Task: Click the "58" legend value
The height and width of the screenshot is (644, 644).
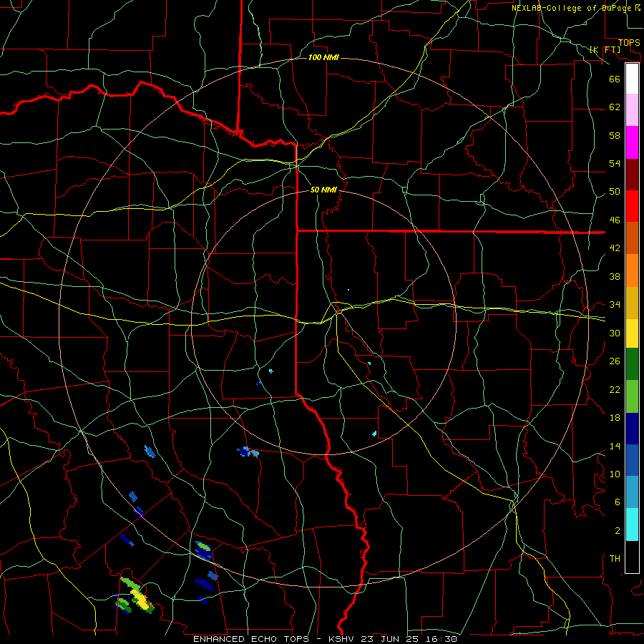Action: point(615,135)
